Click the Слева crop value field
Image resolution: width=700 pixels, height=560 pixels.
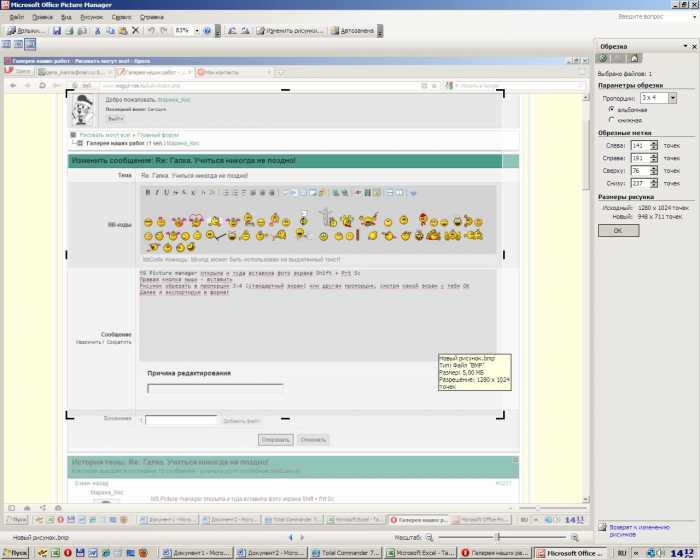pos(638,146)
